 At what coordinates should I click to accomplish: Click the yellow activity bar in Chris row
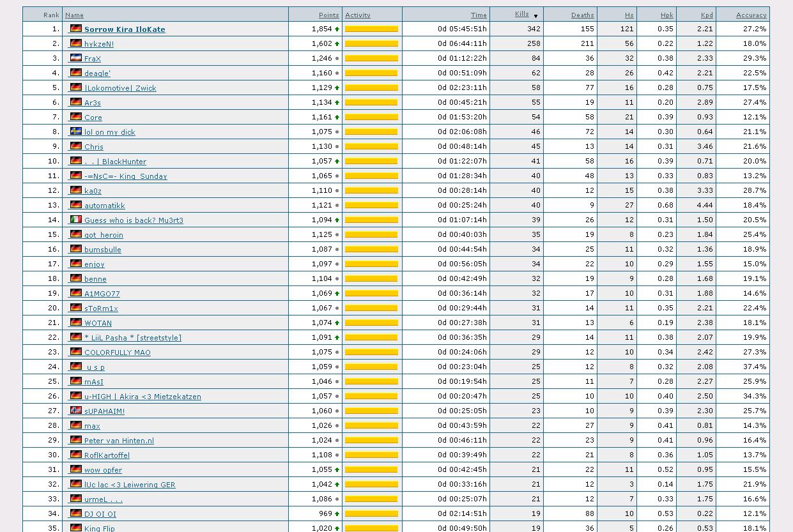click(x=371, y=146)
